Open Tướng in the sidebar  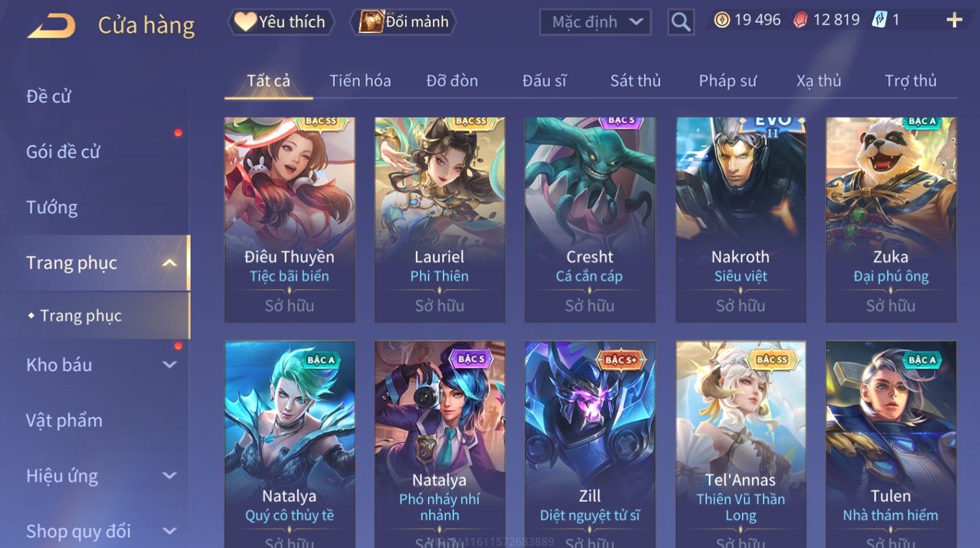pyautogui.click(x=52, y=207)
